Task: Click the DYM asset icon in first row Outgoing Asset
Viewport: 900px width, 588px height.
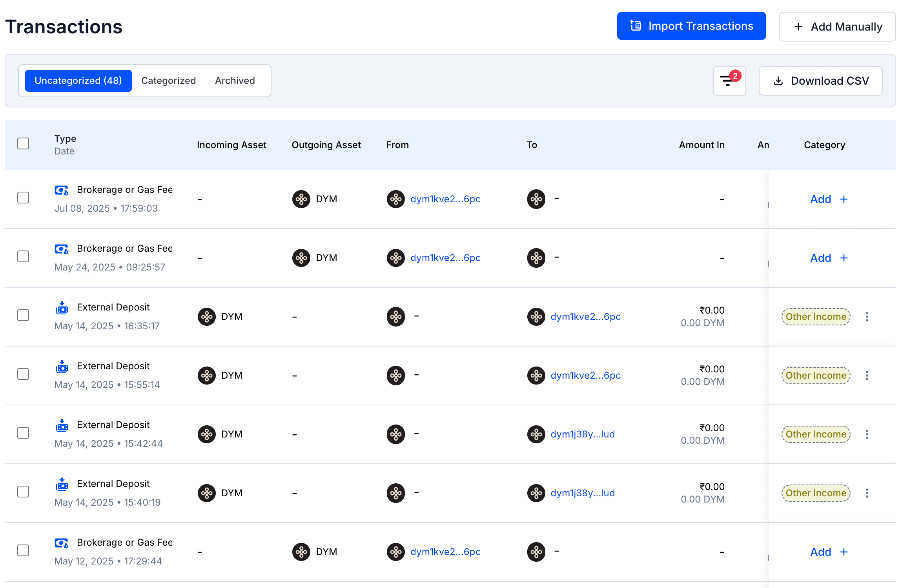Action: pos(301,199)
